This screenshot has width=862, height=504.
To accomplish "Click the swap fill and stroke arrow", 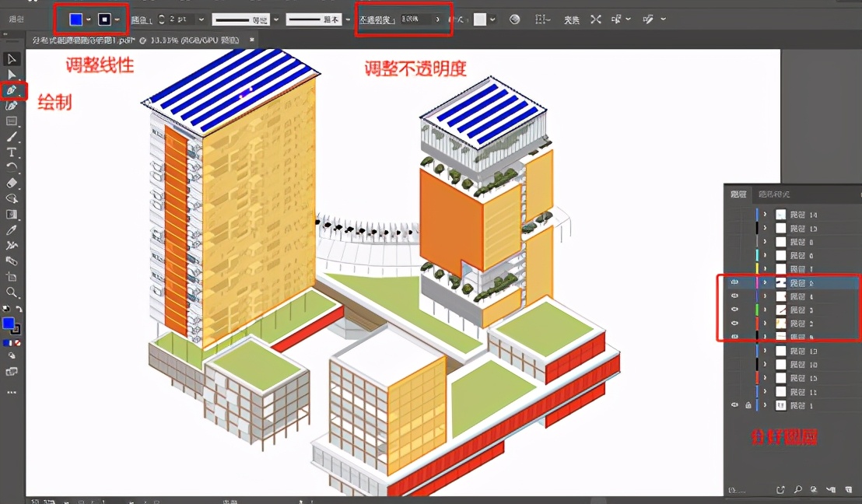I will (19, 310).
